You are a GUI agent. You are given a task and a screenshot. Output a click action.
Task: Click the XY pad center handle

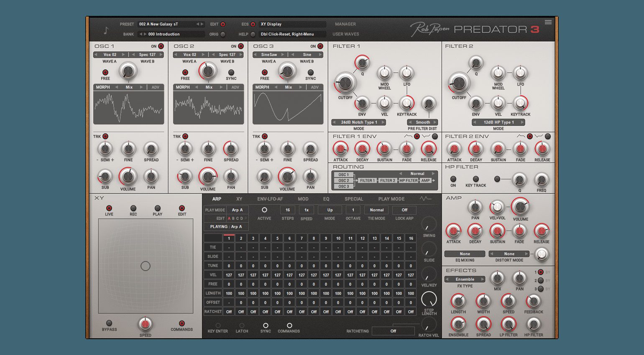point(146,266)
